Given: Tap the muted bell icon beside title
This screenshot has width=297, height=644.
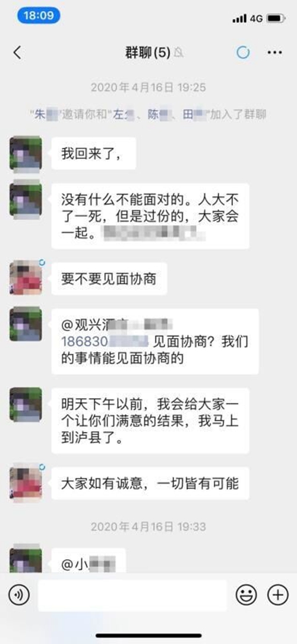Looking at the screenshot, I should [179, 52].
